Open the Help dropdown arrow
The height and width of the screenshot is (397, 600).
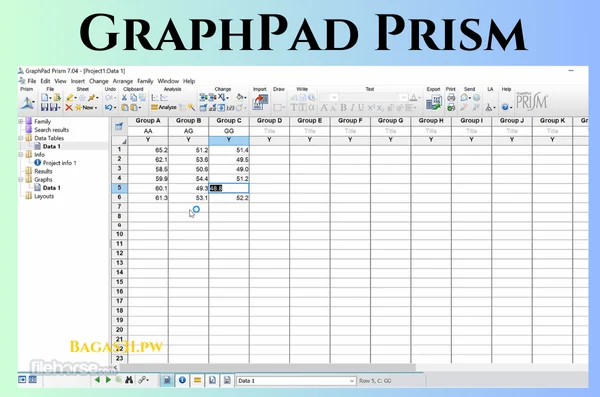(511, 108)
